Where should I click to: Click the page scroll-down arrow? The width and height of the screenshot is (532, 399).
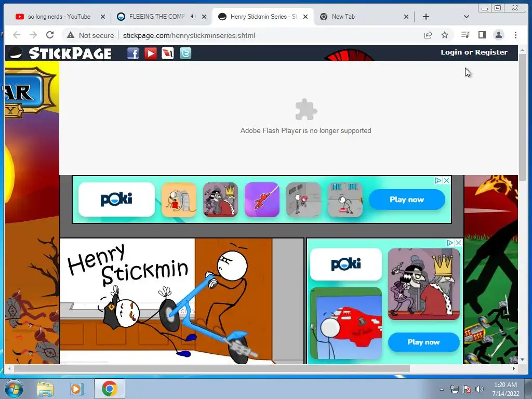[x=522, y=360]
